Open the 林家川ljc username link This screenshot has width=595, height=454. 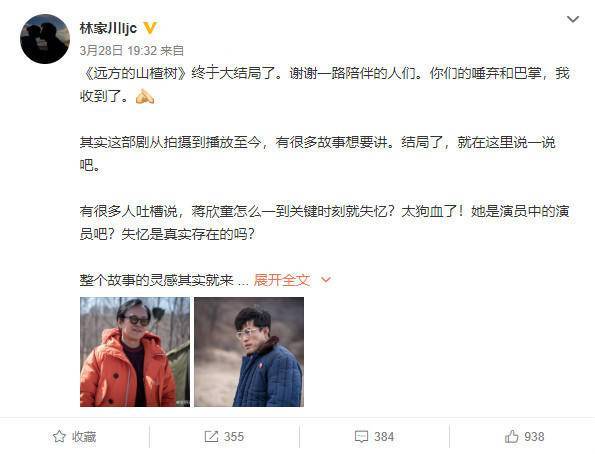[108, 28]
